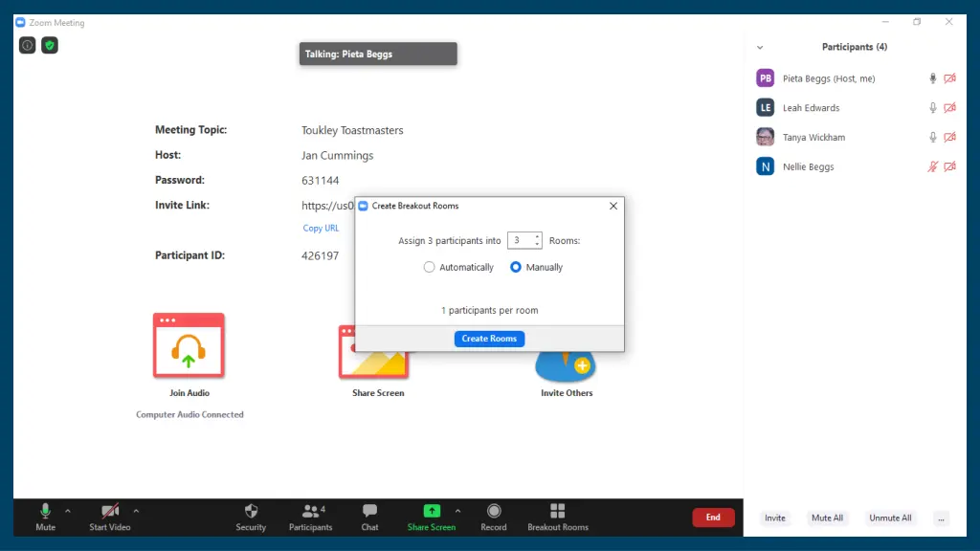Viewport: 980px width, 551px height.
Task: Open the Chat panel
Action: click(369, 518)
